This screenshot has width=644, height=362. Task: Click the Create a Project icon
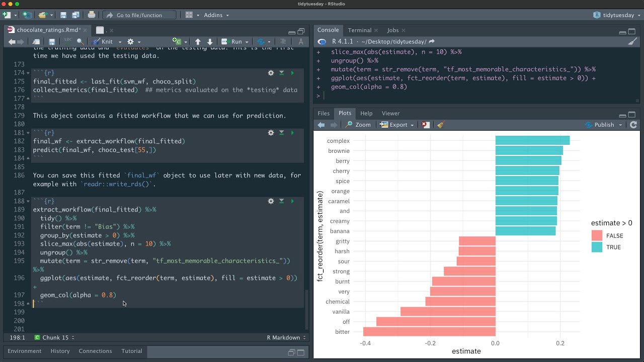27,15
